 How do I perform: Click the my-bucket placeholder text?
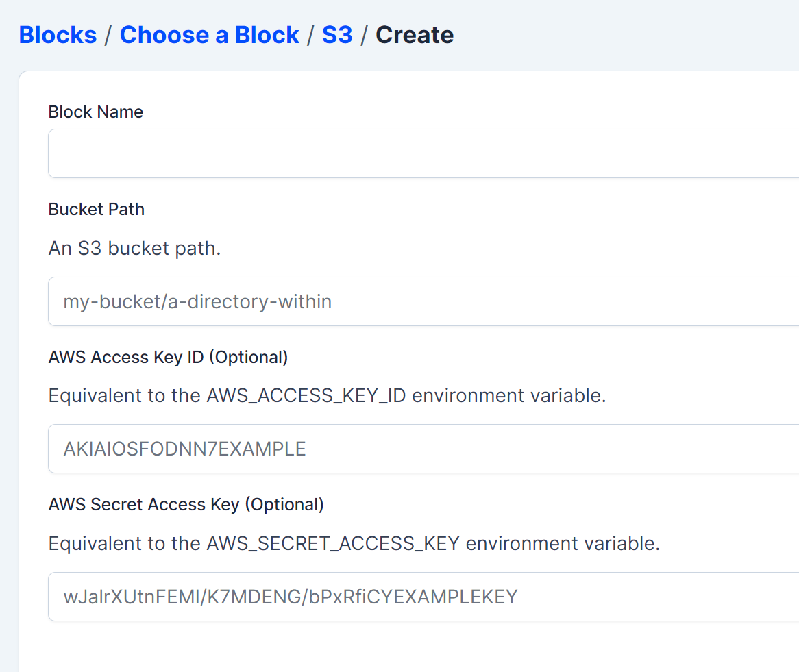click(x=197, y=301)
